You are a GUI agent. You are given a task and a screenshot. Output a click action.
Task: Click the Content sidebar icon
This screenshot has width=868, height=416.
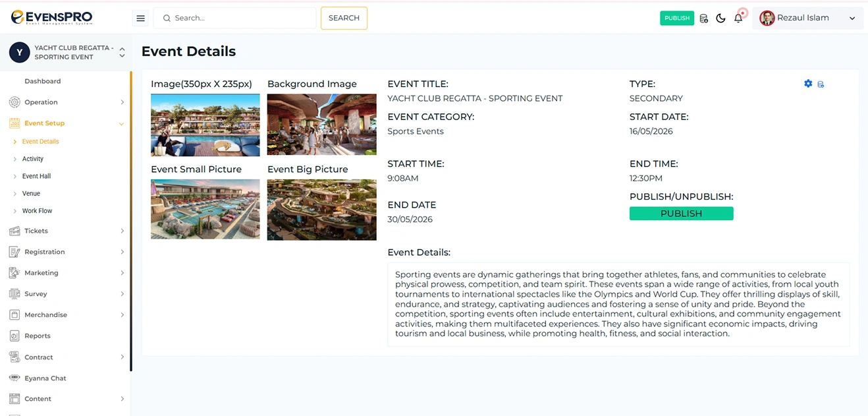[14, 399]
